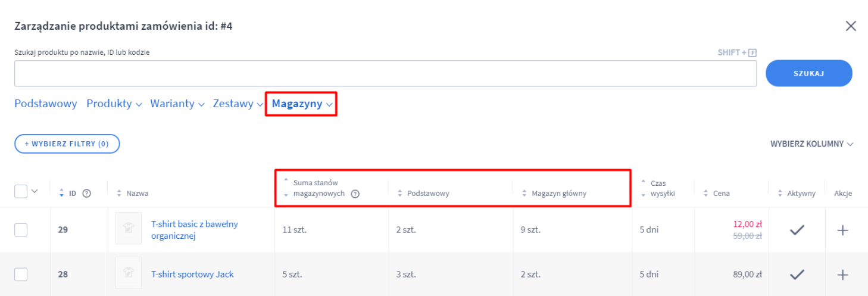Screen dimensions: 868x296
Task: Select checkbox for product ID 29
Action: click(21, 230)
